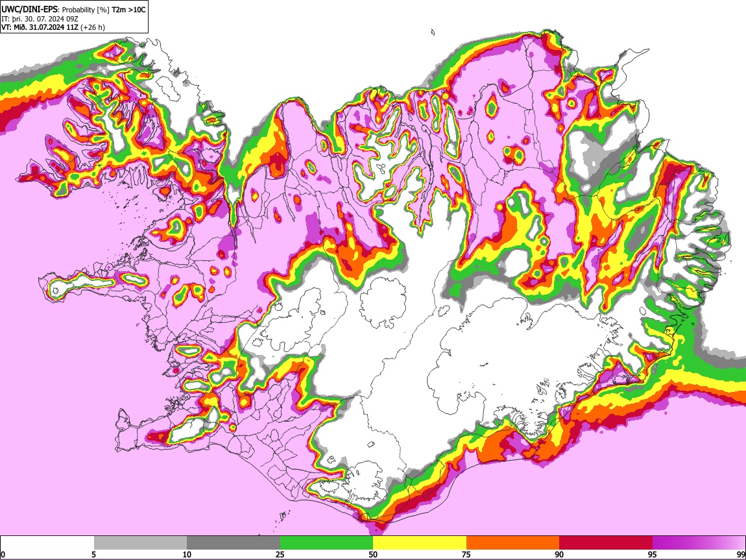Click the dark gray 10–25% legend band
Viewport: 746px width, 560px height.
coord(234,543)
